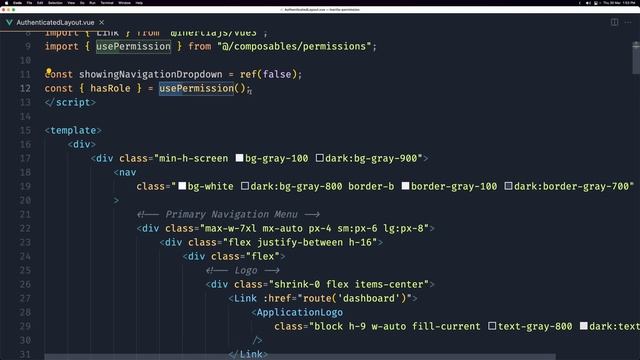Viewport: 640px width, 360px height.
Task: Open the Run menu
Action: pyautogui.click(x=92, y=3)
